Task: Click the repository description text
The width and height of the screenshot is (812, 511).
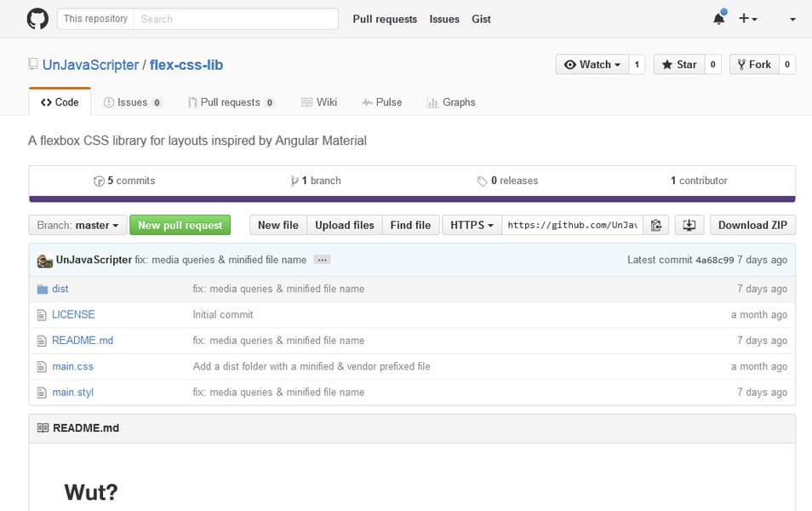Action: pos(197,141)
